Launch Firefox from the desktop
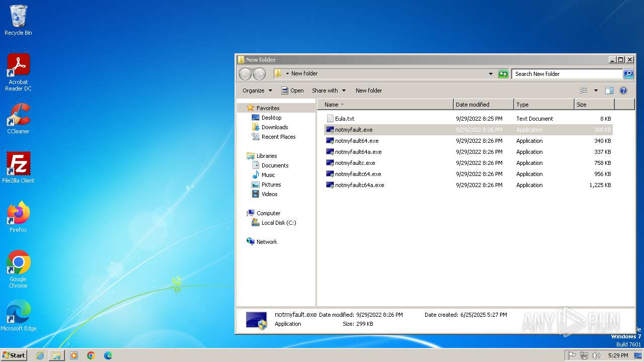The width and height of the screenshot is (644, 362). coord(18,217)
